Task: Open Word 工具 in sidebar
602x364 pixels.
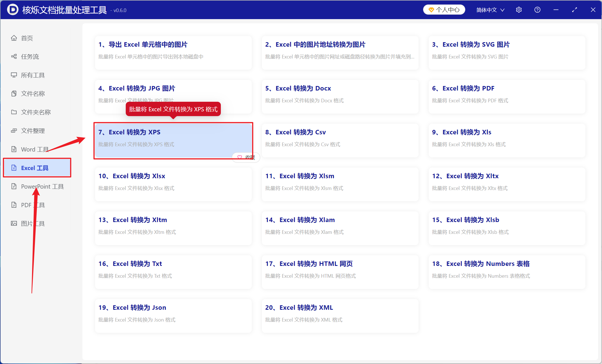Action: tap(37, 149)
